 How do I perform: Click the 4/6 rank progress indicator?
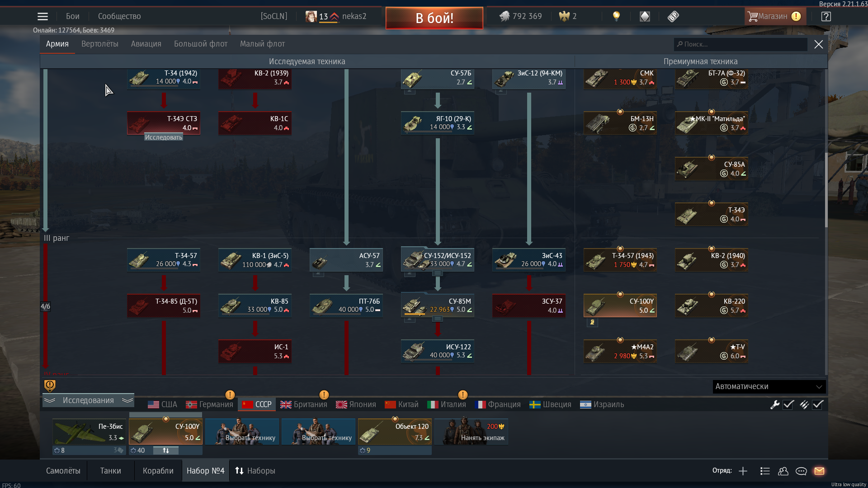coord(45,306)
